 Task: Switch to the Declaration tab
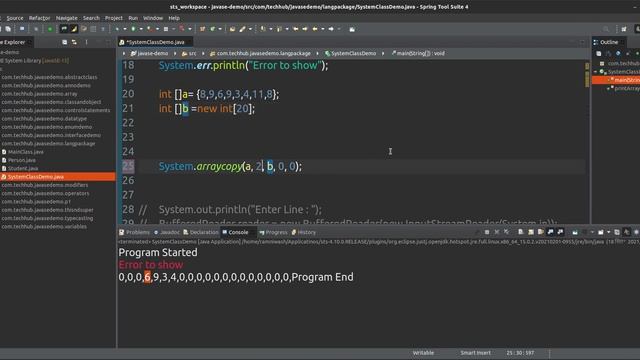point(201,232)
